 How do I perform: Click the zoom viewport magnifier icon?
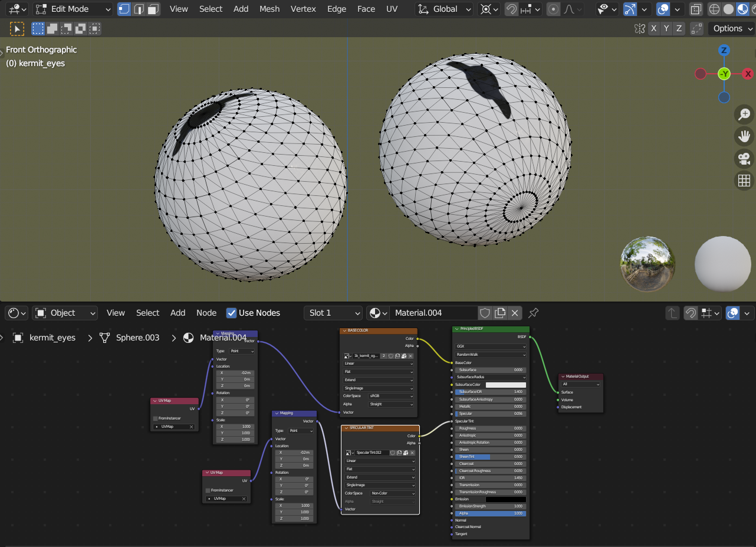(744, 114)
